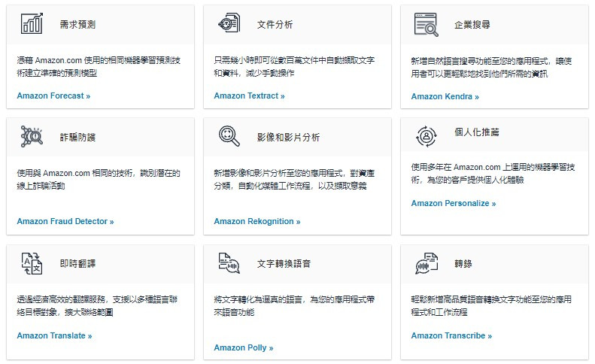Click the 即時翻譯 card heading

77,263
